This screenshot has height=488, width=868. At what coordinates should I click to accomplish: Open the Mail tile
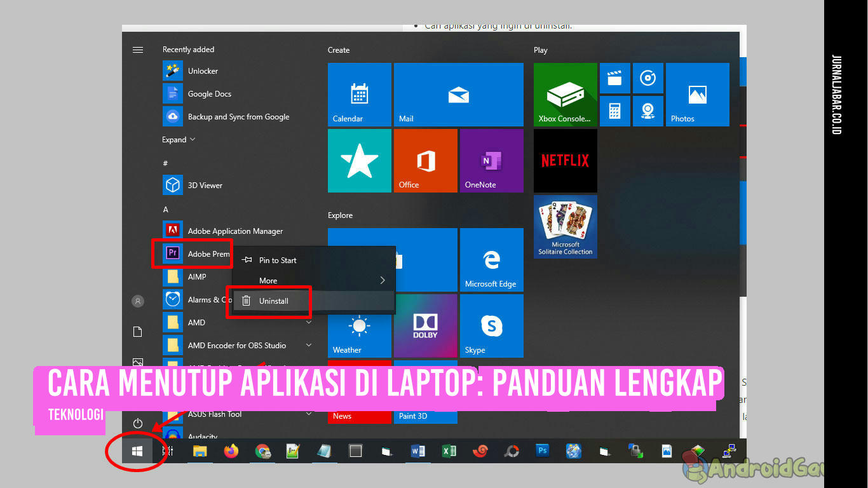coord(459,94)
